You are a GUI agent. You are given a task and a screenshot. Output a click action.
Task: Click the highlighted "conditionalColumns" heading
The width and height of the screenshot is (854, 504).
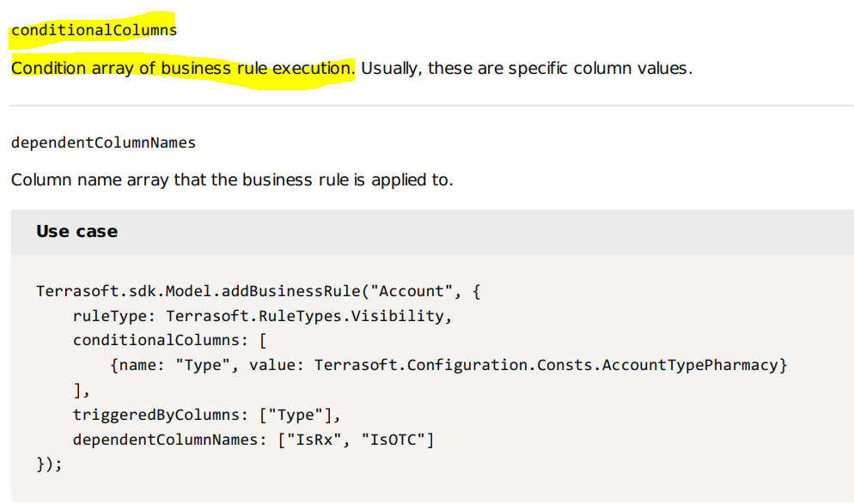pyautogui.click(x=94, y=30)
